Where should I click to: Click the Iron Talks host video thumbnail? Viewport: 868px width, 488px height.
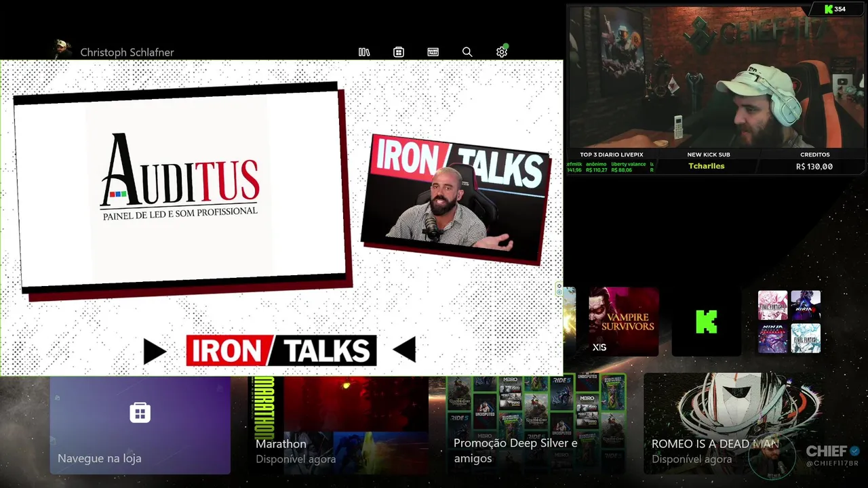[455, 200]
